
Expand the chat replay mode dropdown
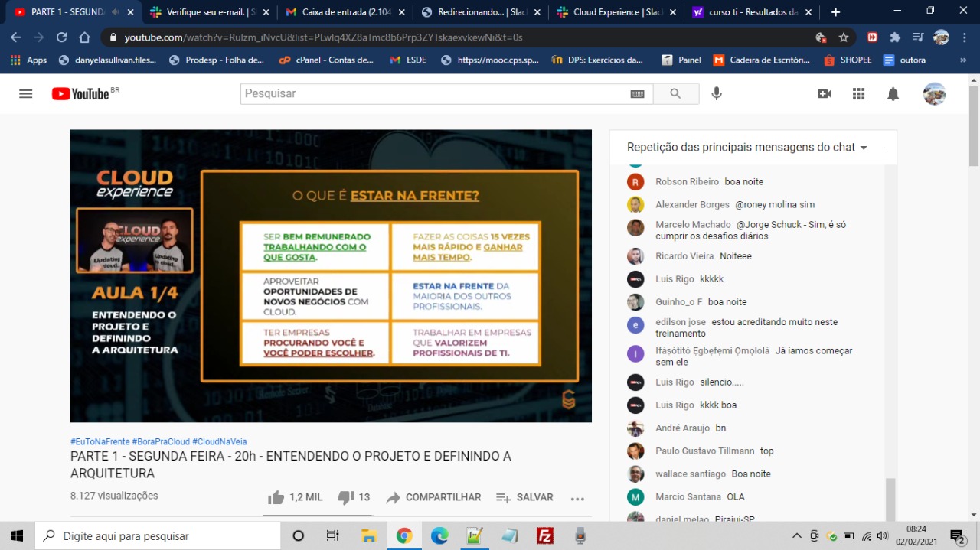click(864, 148)
